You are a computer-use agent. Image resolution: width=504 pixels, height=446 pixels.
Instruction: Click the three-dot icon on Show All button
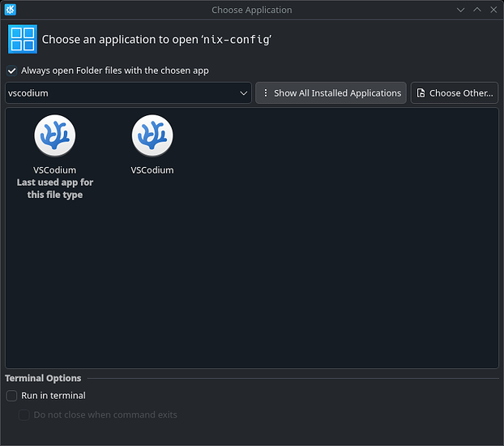pyautogui.click(x=266, y=93)
